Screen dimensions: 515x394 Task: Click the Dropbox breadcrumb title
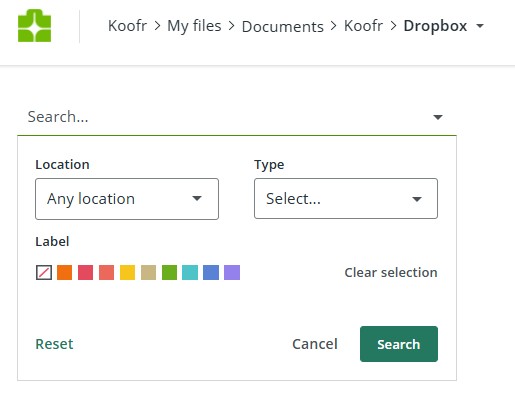click(435, 26)
